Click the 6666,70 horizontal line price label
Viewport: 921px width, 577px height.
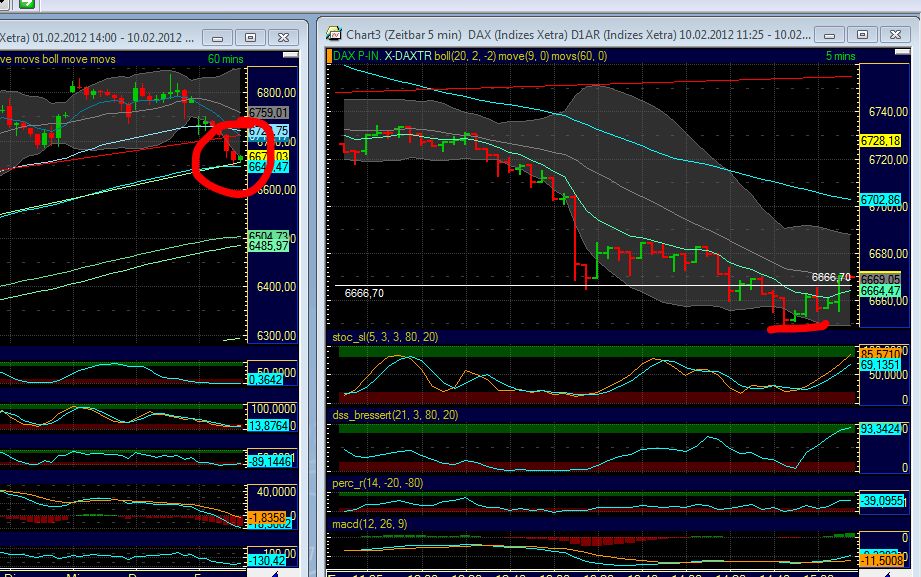(x=364, y=292)
